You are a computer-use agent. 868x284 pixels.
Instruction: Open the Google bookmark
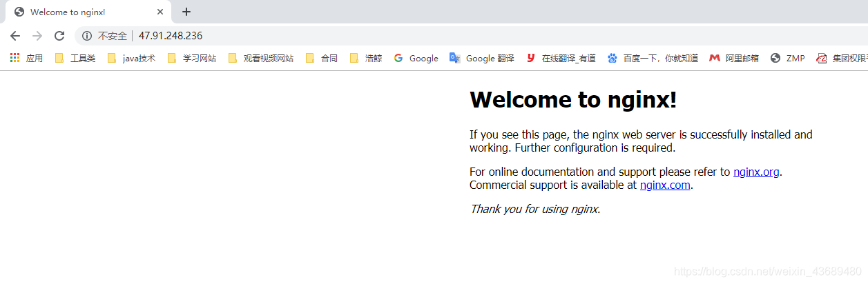coord(416,59)
